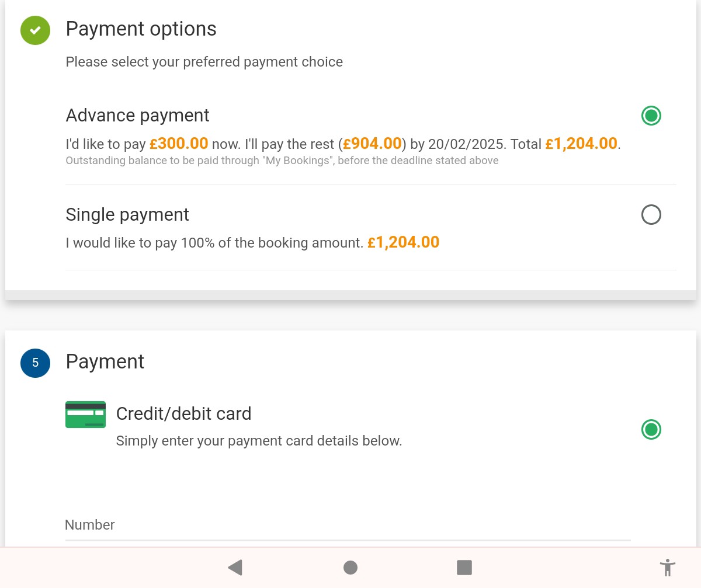The width and height of the screenshot is (701, 588).
Task: Tap the Credit/debit card label
Action: point(183,413)
